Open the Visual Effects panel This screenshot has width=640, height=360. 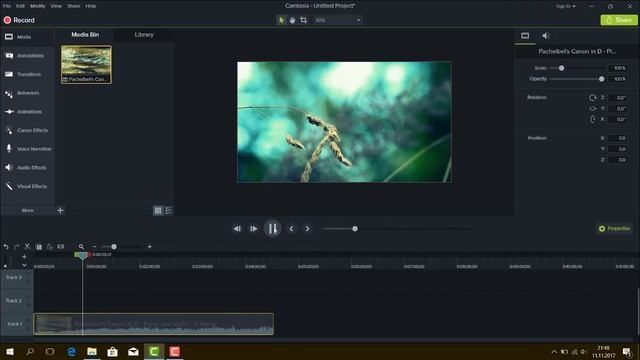click(27, 186)
